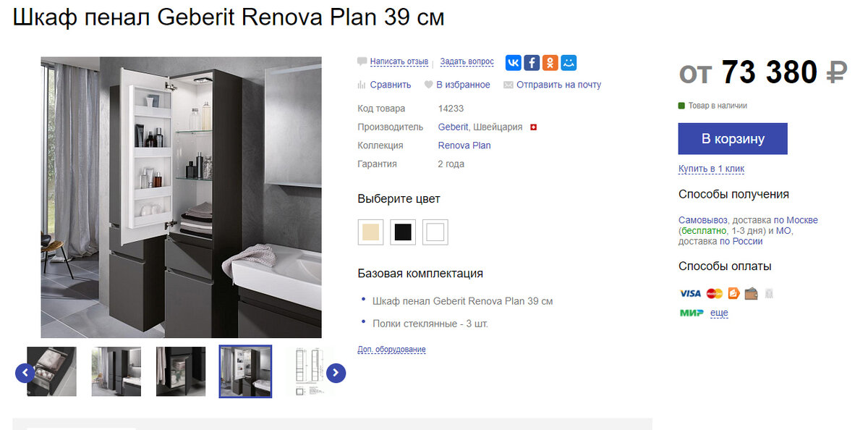Choose the black color option

(x=403, y=232)
